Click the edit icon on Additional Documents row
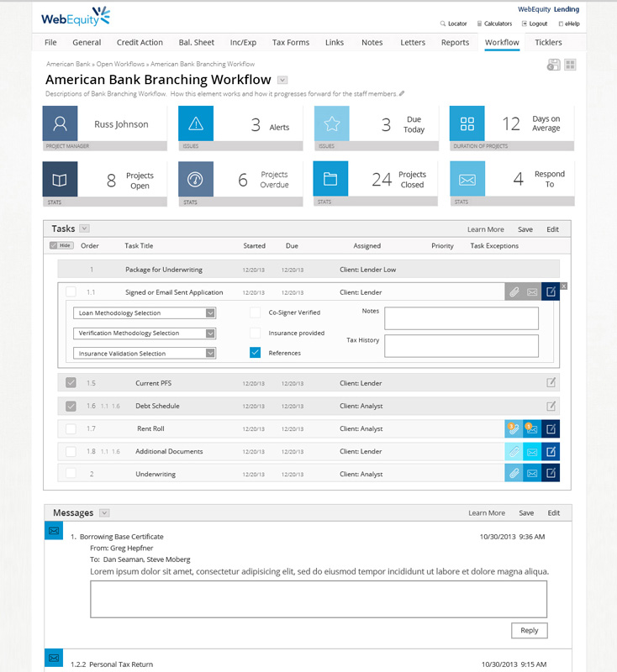617x672 pixels. (551, 451)
